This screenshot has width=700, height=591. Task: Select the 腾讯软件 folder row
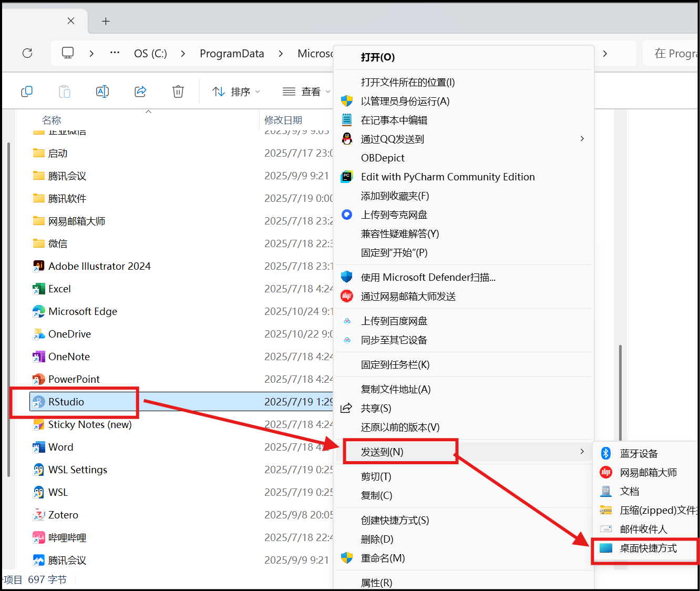[182, 198]
